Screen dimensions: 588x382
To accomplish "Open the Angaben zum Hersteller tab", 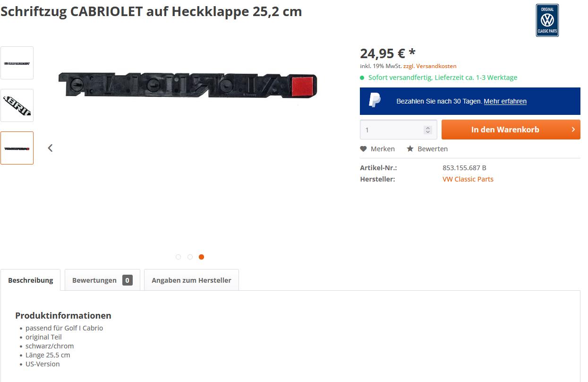I will point(191,280).
